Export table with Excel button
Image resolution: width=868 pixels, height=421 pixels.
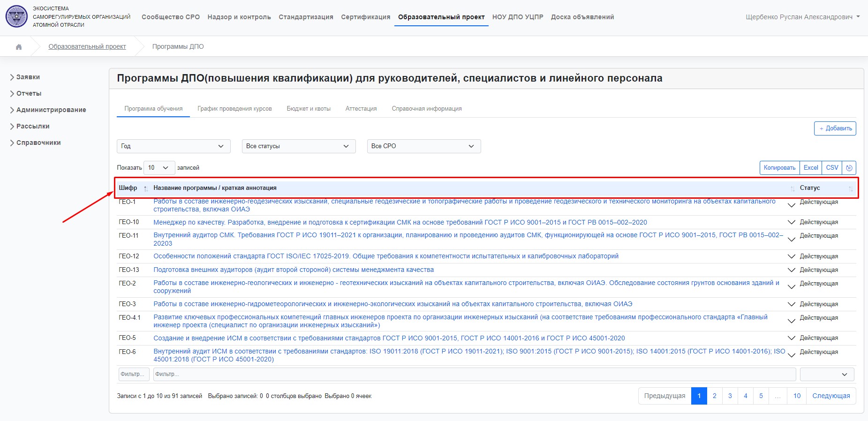(x=811, y=168)
